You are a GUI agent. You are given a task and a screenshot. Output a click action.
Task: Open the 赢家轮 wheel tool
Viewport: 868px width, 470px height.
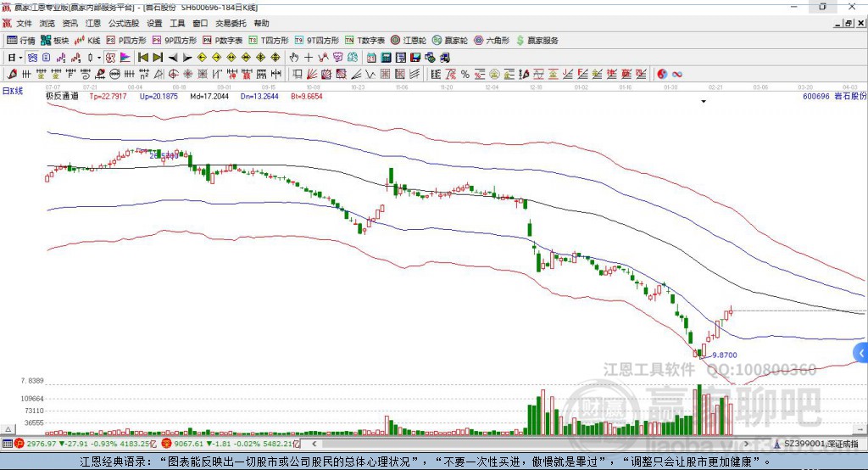coord(450,41)
